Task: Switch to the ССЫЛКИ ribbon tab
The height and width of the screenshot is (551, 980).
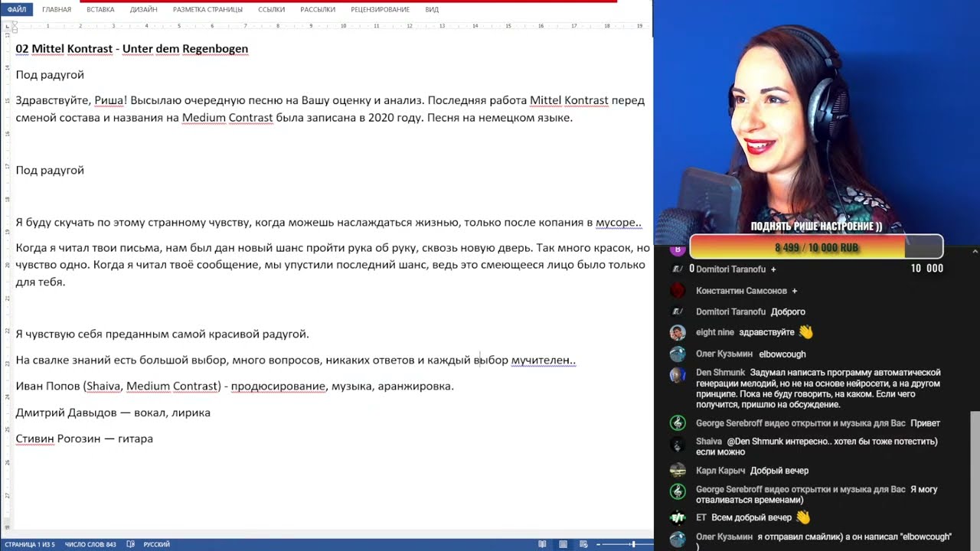Action: pos(271,9)
